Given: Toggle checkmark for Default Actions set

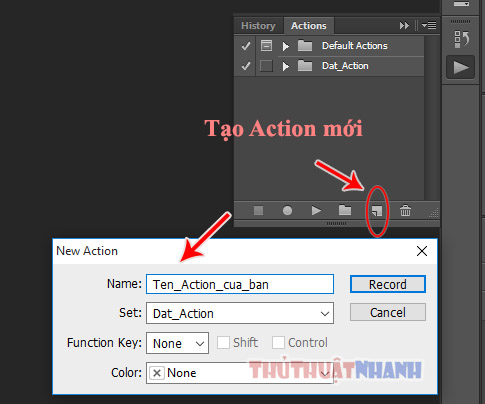Looking at the screenshot, I should [246, 46].
